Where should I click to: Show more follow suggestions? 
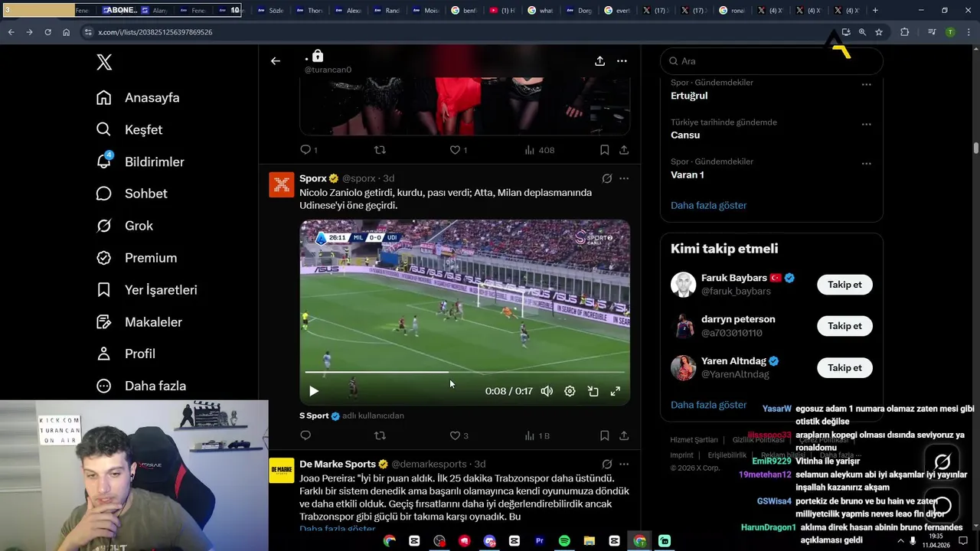708,405
